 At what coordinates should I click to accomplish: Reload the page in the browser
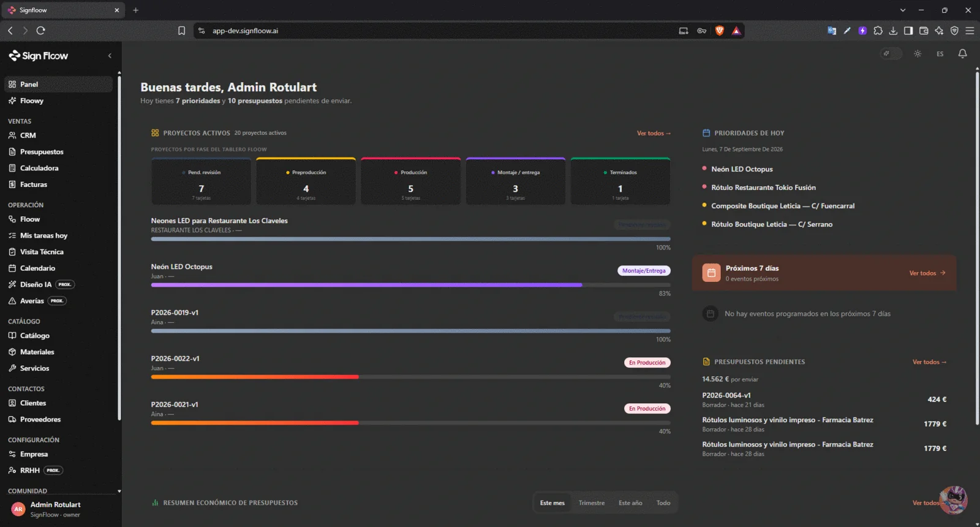[x=41, y=31]
